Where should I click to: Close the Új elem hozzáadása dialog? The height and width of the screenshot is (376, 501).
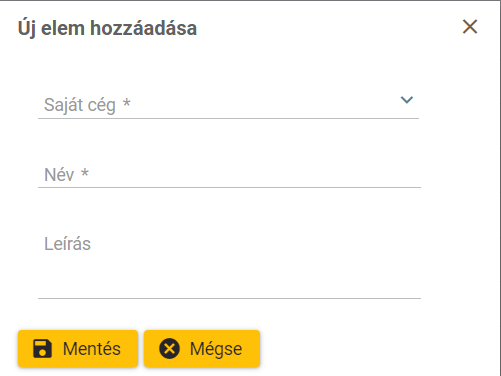click(x=470, y=27)
